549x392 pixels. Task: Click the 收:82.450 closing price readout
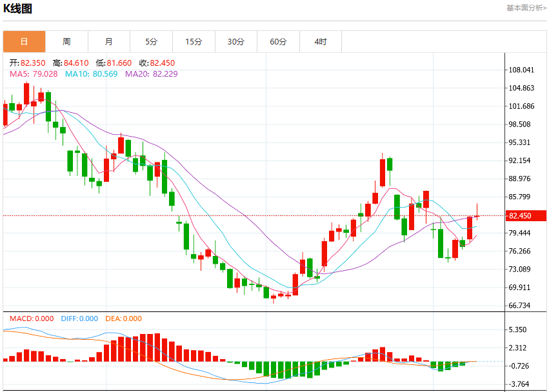(157, 63)
